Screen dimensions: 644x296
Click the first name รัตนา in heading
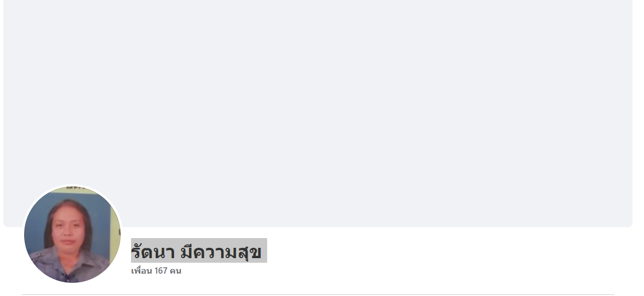coord(153,252)
